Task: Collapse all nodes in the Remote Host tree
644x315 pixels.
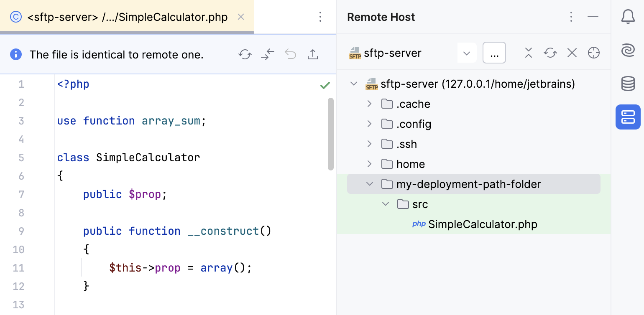Action: pyautogui.click(x=528, y=53)
